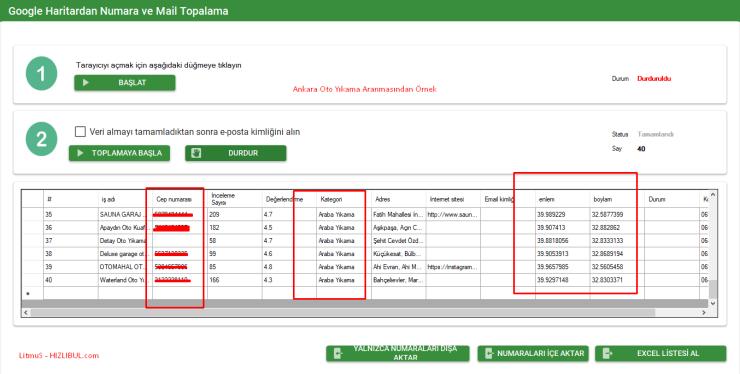Select row number 37 cell
This screenshot has height=374, width=740.
[71, 241]
